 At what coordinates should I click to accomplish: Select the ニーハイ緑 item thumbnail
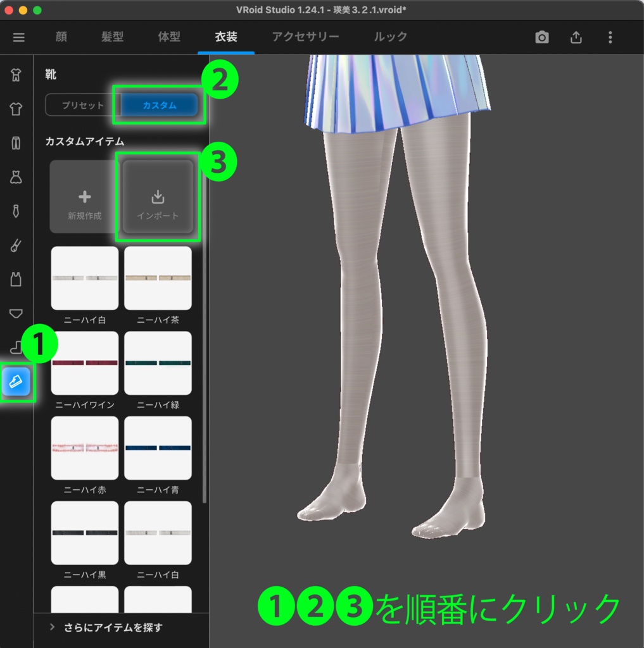pos(158,363)
